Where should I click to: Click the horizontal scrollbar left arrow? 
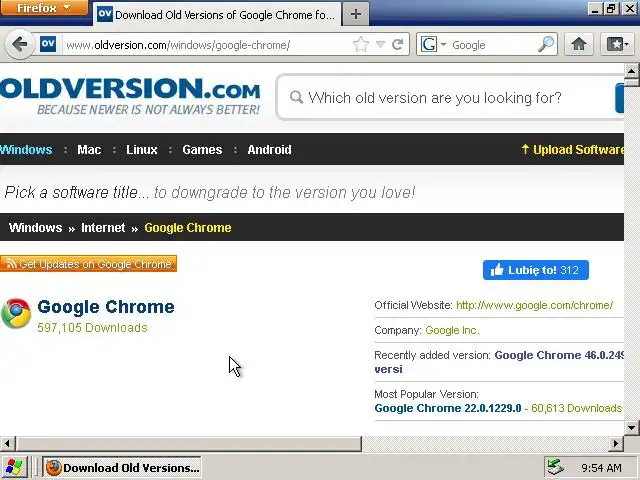7,443
